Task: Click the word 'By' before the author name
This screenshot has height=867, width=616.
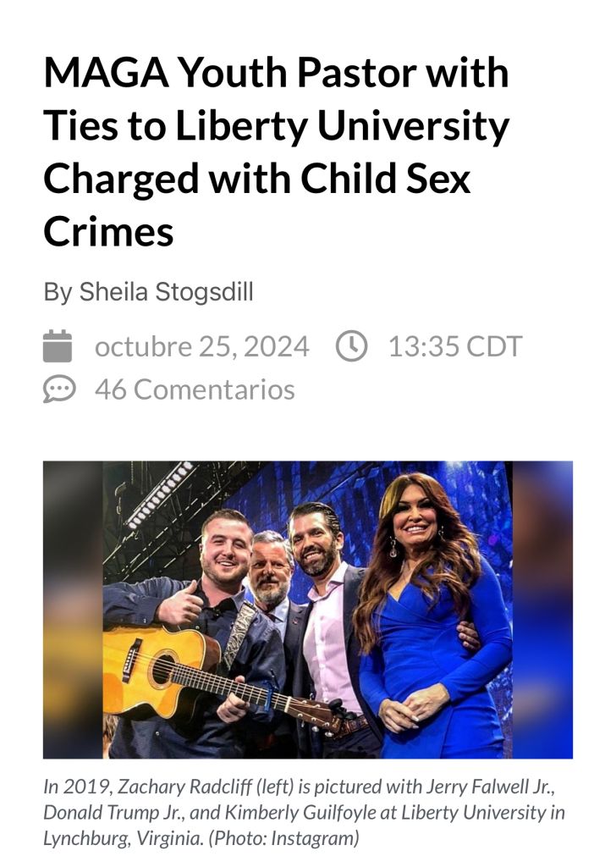Action: click(x=58, y=292)
